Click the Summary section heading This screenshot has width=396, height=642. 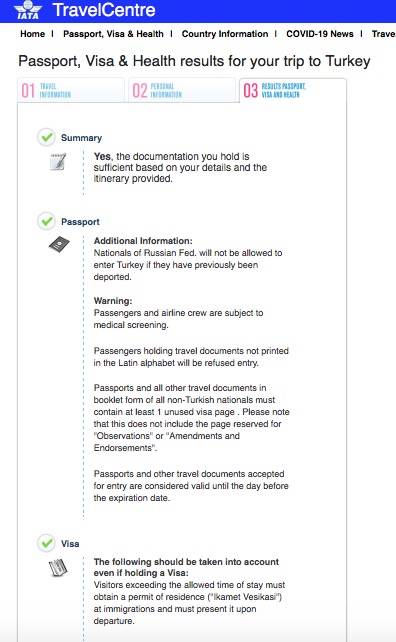[81, 138]
